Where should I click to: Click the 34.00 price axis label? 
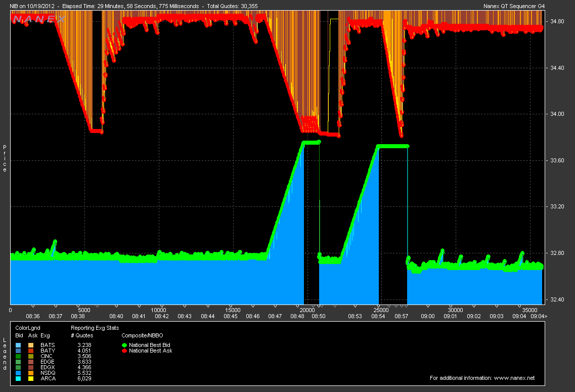click(x=557, y=114)
